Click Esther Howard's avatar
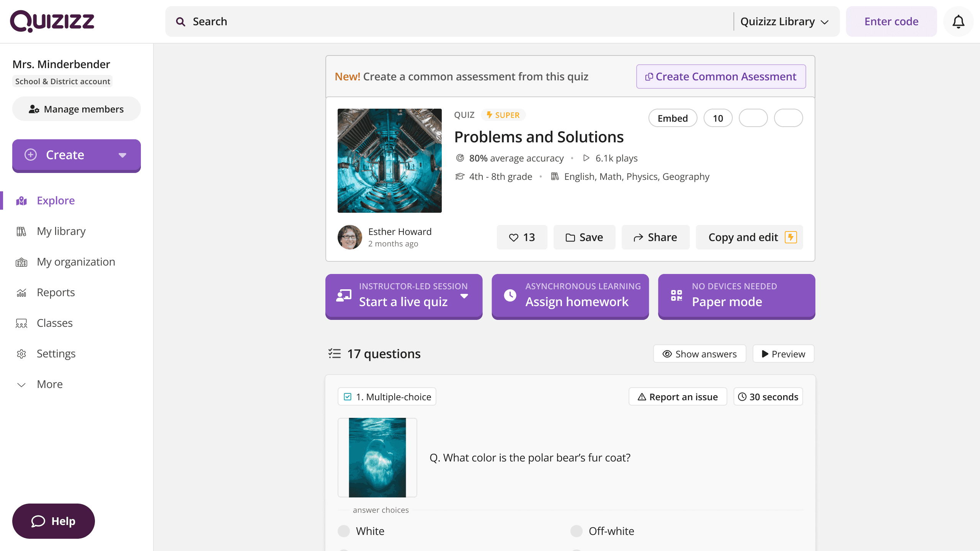The width and height of the screenshot is (980, 551). coord(350,237)
